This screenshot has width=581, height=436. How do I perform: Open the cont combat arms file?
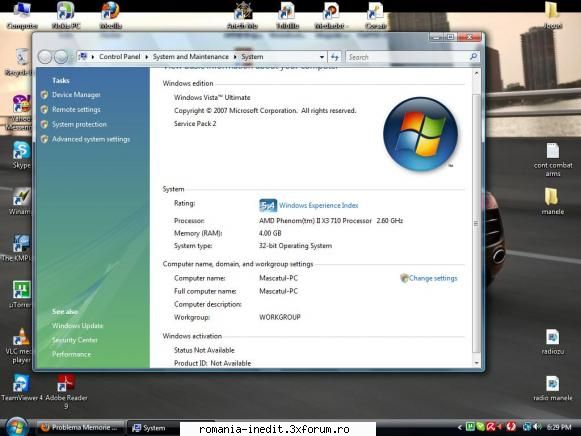point(553,160)
